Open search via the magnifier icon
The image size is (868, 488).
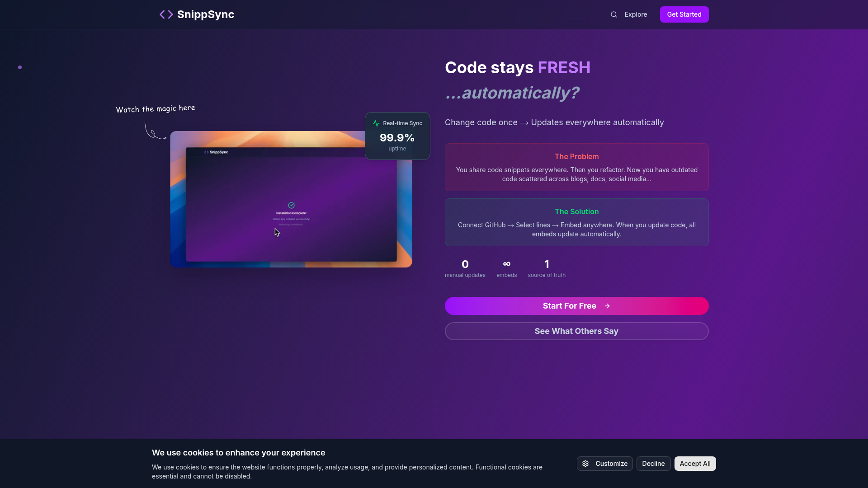click(x=614, y=14)
